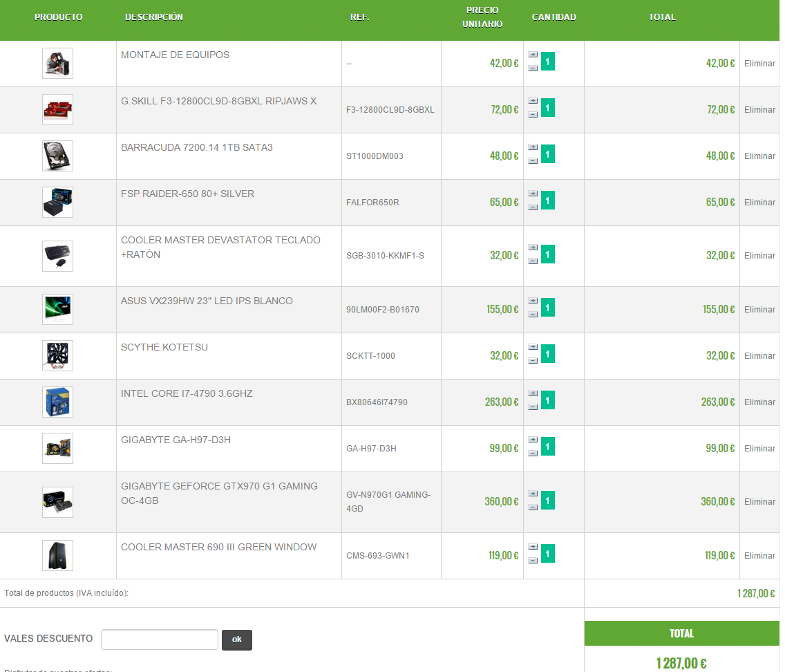Open COOLER MASTER 690 III GREEN WINDOW link

tap(219, 548)
